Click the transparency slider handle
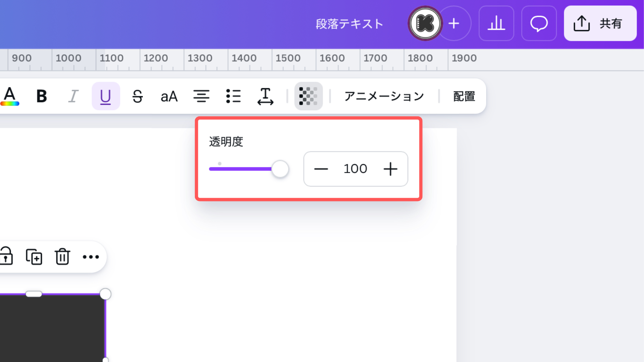The width and height of the screenshot is (644, 362). click(280, 169)
